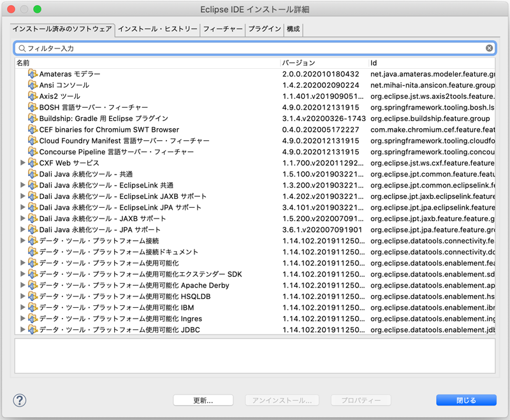Expand 使用可能化 JDBC tree node

tap(23, 329)
